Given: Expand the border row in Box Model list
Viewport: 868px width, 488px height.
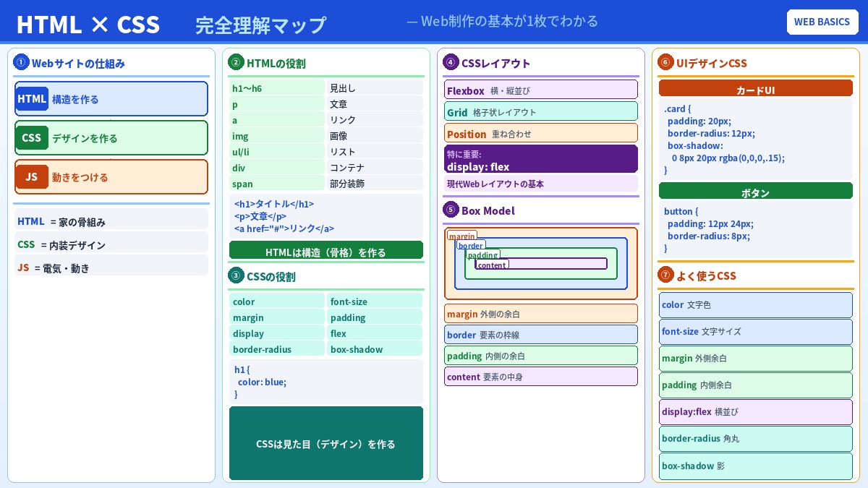Looking at the screenshot, I should tap(541, 335).
